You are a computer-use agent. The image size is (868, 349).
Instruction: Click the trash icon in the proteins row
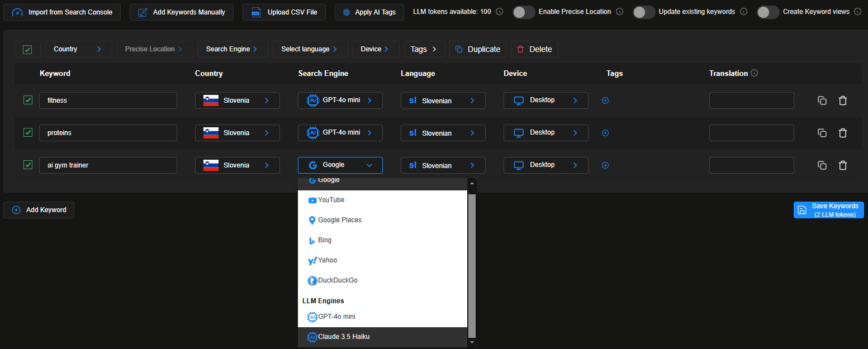click(x=842, y=133)
